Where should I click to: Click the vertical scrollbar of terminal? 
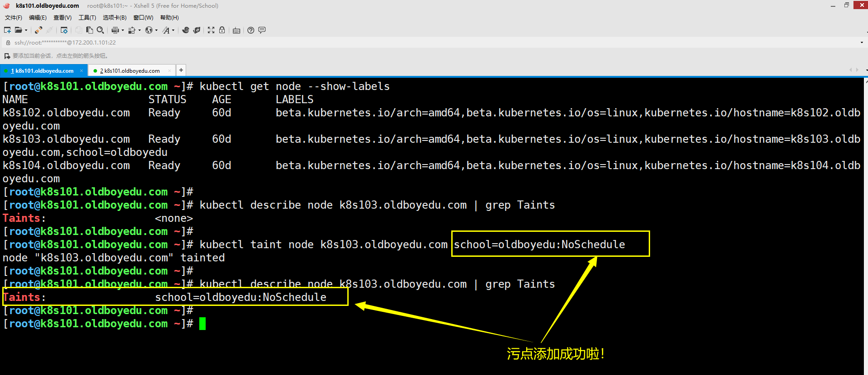(x=866, y=227)
